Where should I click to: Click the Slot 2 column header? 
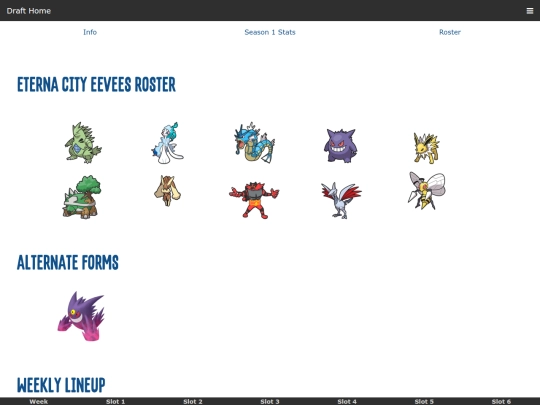[193, 401]
